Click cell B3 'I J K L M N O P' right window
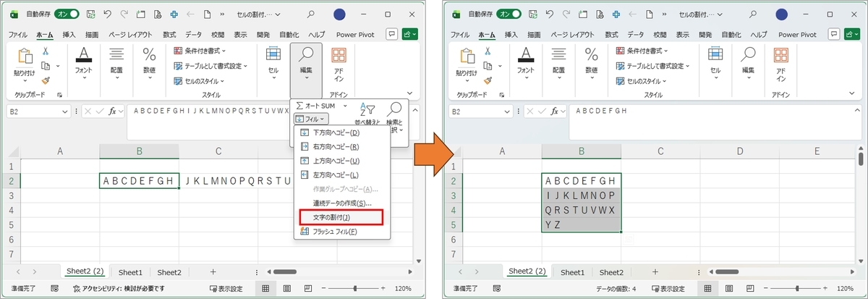 581,195
